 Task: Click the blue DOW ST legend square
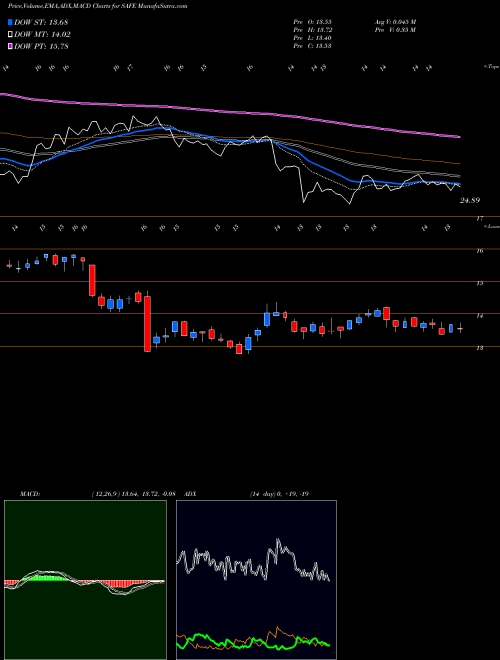coord(11,22)
